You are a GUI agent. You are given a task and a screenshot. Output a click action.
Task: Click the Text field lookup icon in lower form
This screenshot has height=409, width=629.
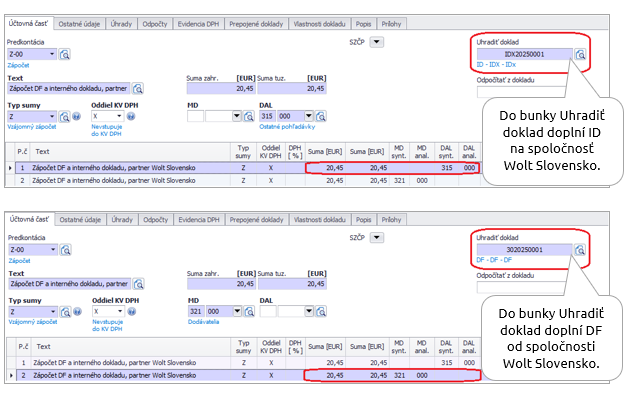[138, 284]
